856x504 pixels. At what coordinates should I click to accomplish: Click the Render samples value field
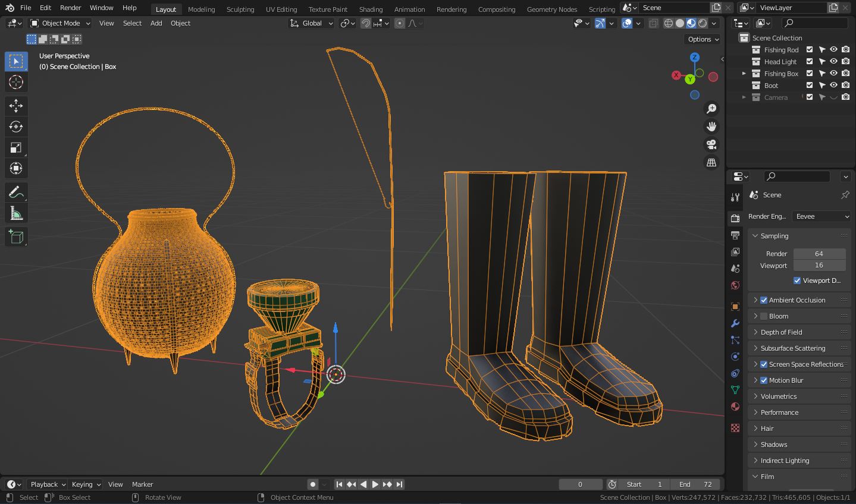click(819, 254)
